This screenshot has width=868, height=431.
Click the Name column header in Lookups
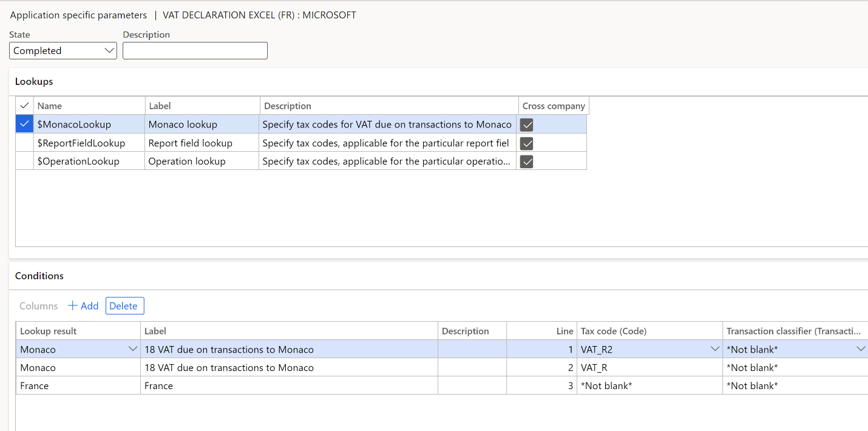[49, 105]
